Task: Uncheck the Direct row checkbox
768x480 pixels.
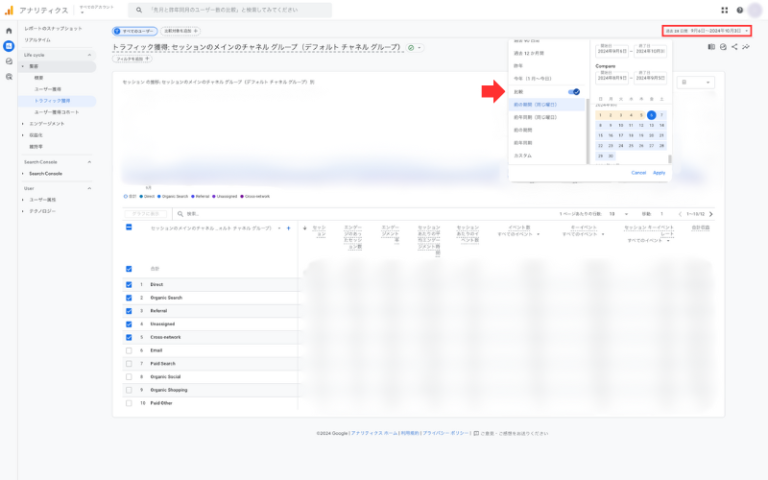Action: [128, 285]
